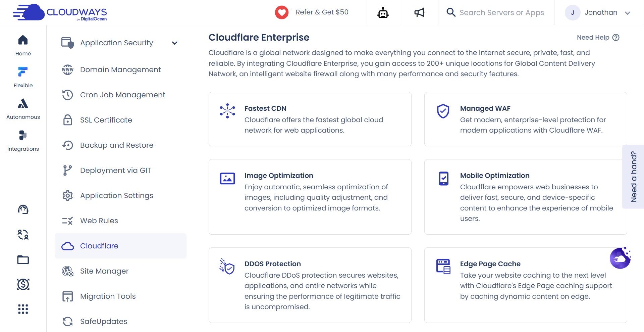Click the apps grid icon at sidebar bottom

click(x=22, y=309)
